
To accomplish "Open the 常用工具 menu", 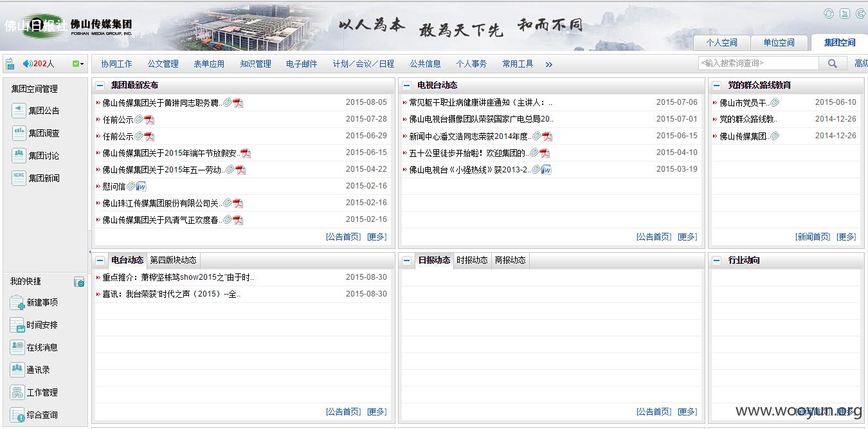I will (518, 64).
